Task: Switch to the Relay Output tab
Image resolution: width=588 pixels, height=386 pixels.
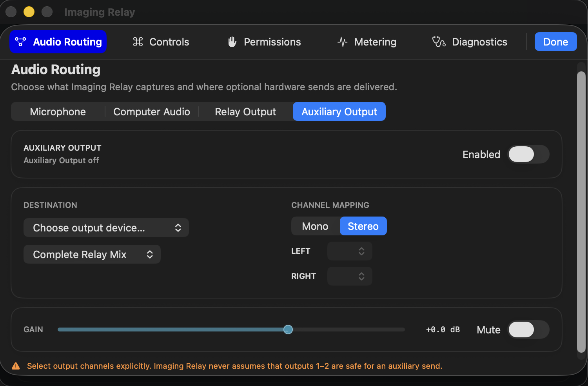Action: pyautogui.click(x=245, y=112)
